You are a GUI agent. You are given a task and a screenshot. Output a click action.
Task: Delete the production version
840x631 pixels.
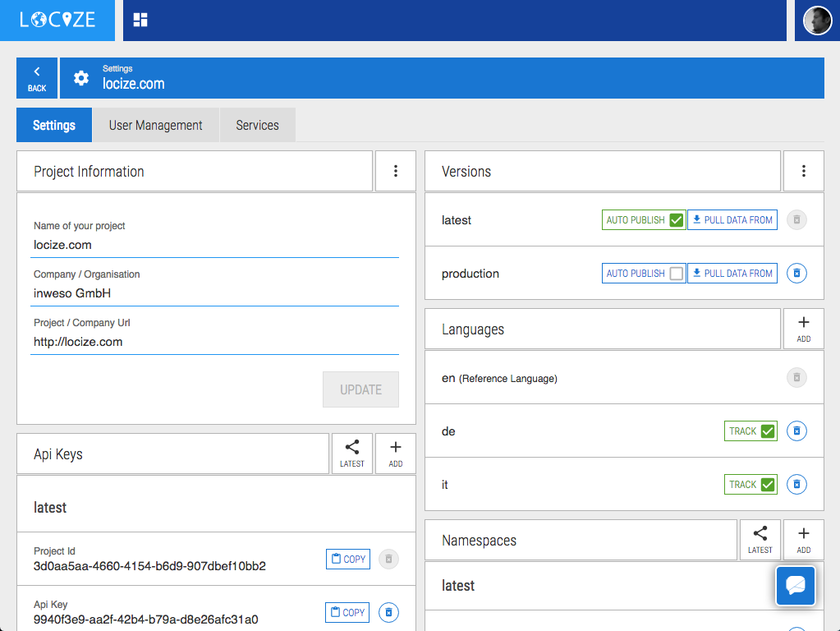(796, 274)
